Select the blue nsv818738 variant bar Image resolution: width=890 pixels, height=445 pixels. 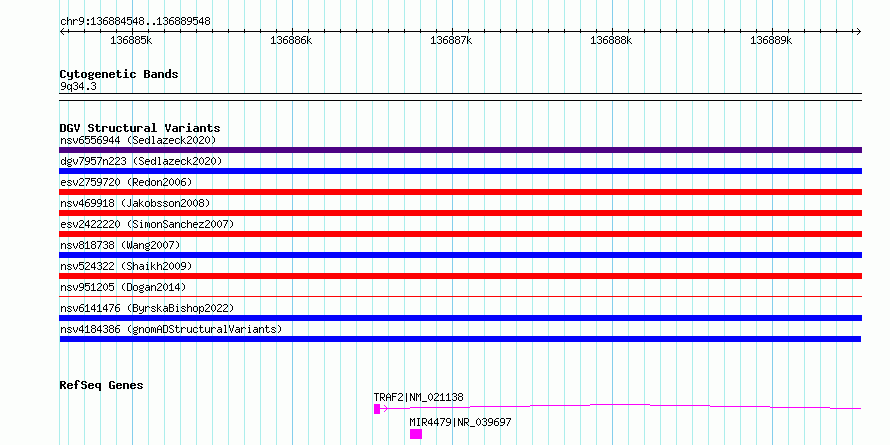(x=460, y=255)
